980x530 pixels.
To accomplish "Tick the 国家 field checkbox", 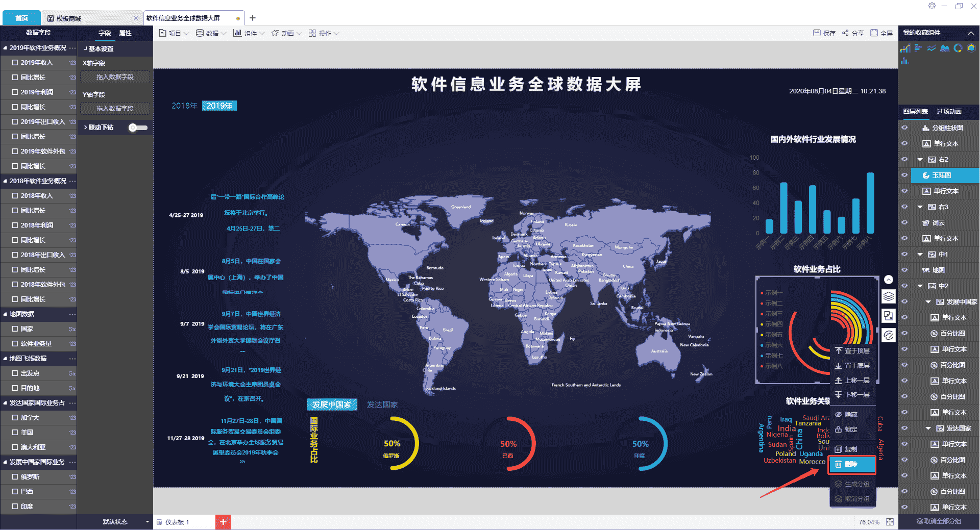I will (x=15, y=329).
